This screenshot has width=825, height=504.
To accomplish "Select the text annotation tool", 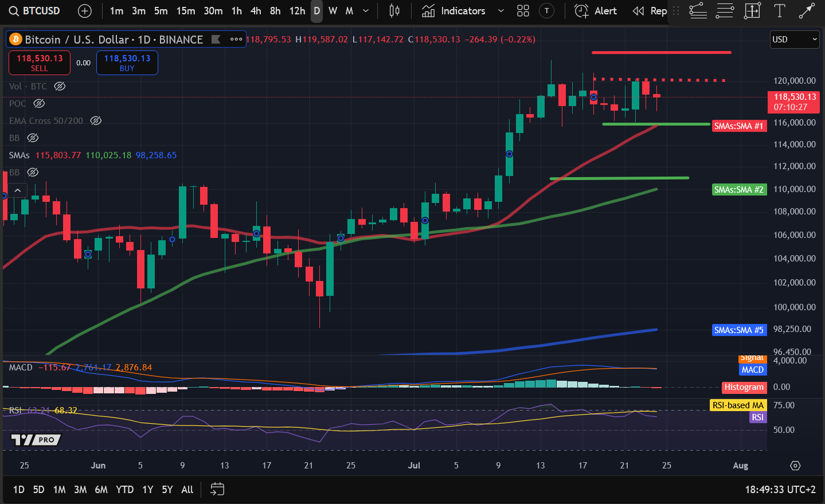I will (780, 11).
